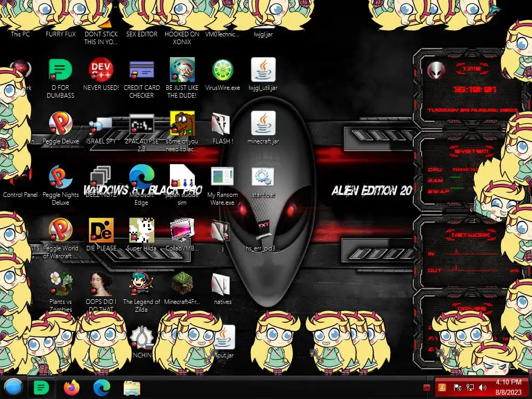Select the This PC label
532x399 pixels.
pos(20,34)
